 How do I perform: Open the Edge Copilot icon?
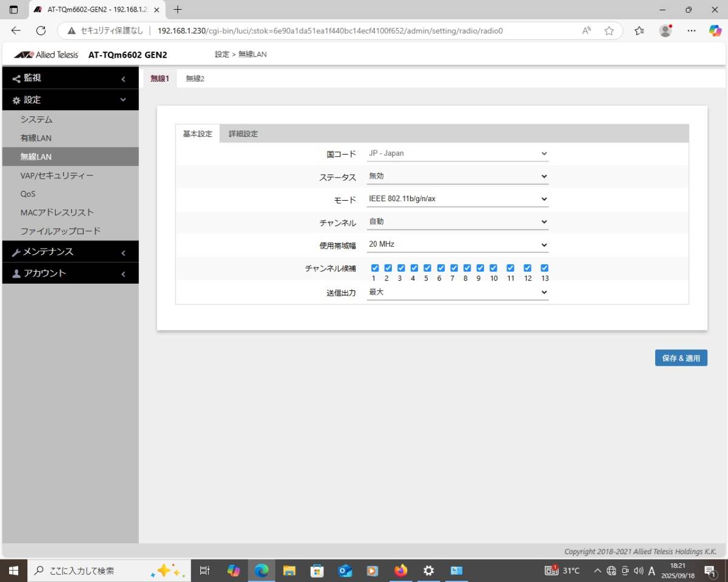coord(715,31)
